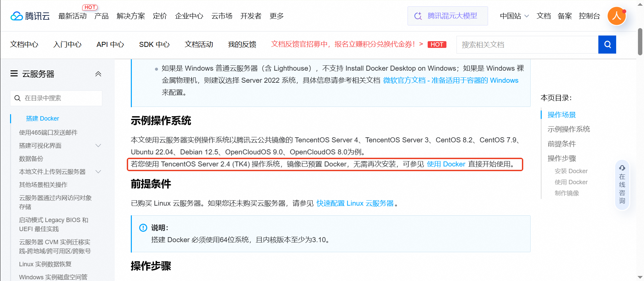Jump to 操作步骤 in the page contents
This screenshot has height=281, width=644.
561,158
